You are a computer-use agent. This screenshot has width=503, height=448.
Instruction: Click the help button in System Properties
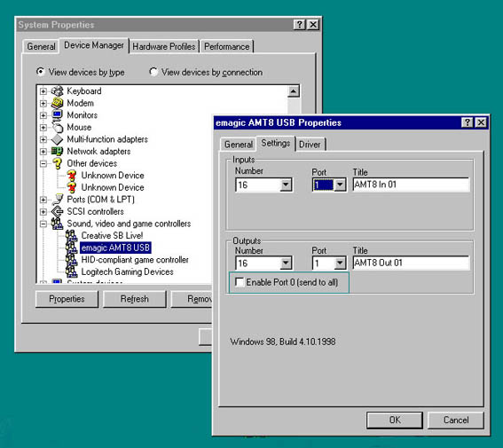pyautogui.click(x=299, y=25)
